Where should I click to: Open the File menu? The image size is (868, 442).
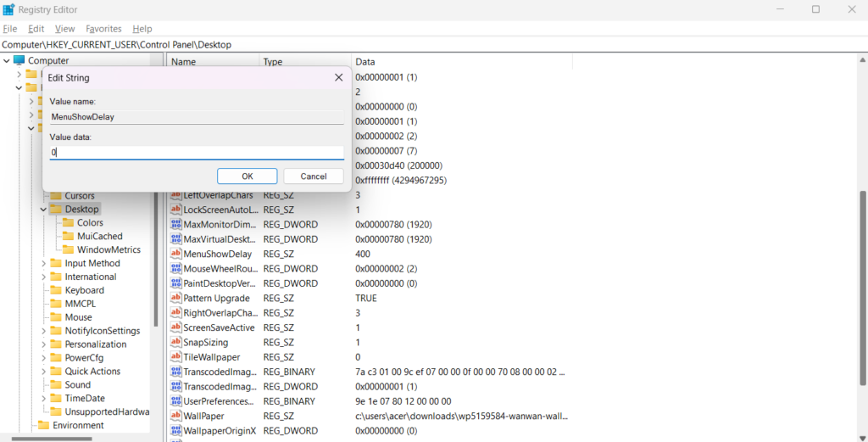pos(10,29)
